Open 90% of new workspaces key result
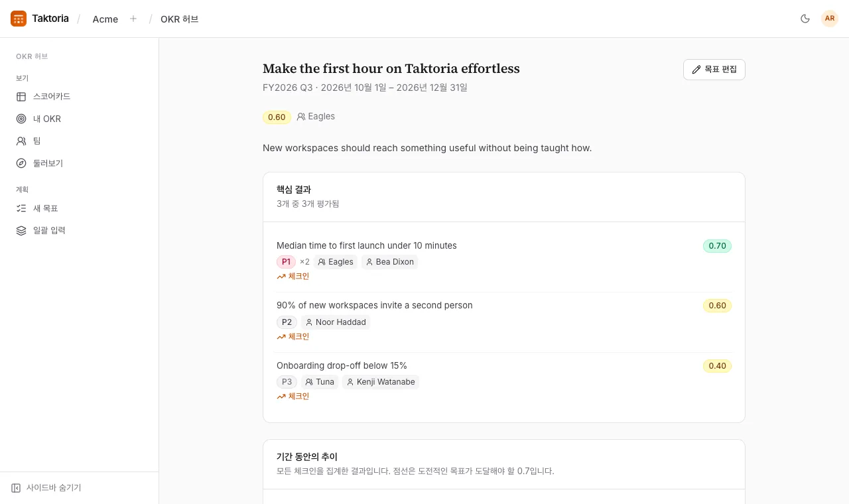 click(375, 306)
